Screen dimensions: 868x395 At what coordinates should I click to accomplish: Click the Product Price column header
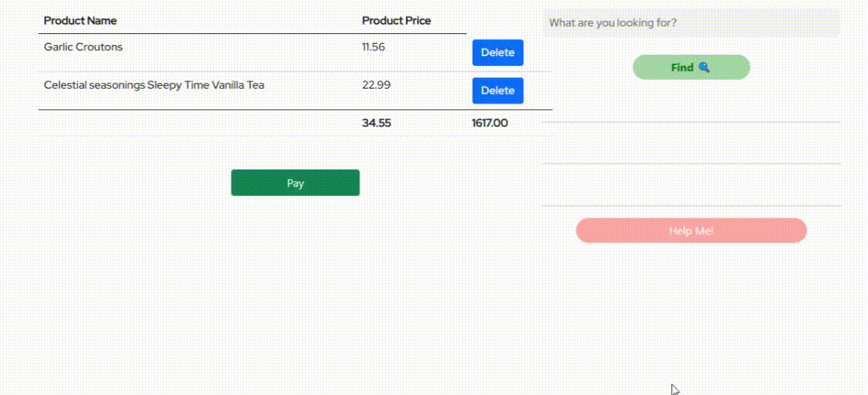click(396, 21)
